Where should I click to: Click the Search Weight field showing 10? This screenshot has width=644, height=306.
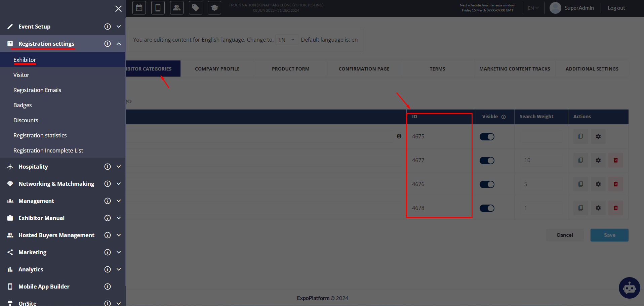point(541,161)
